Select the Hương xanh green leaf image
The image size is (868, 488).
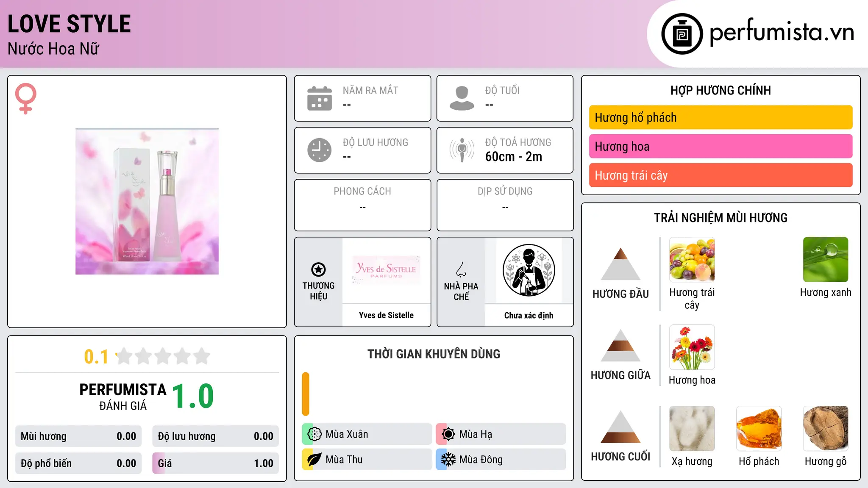point(826,260)
